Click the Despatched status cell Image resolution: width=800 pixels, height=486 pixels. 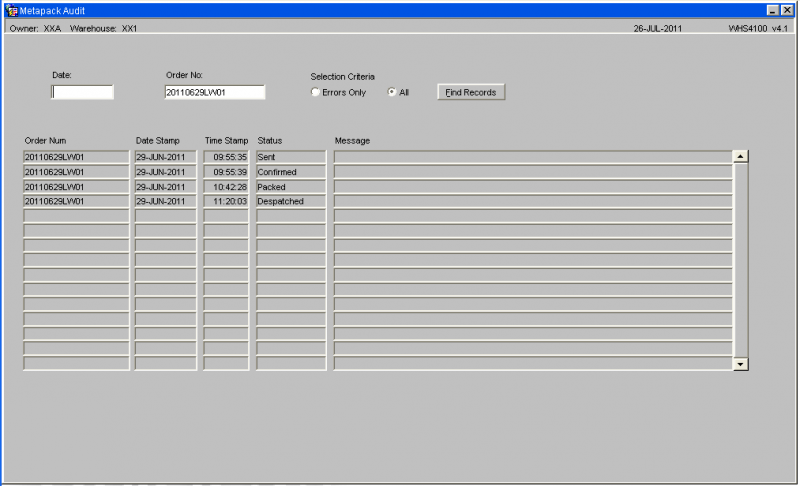point(291,201)
